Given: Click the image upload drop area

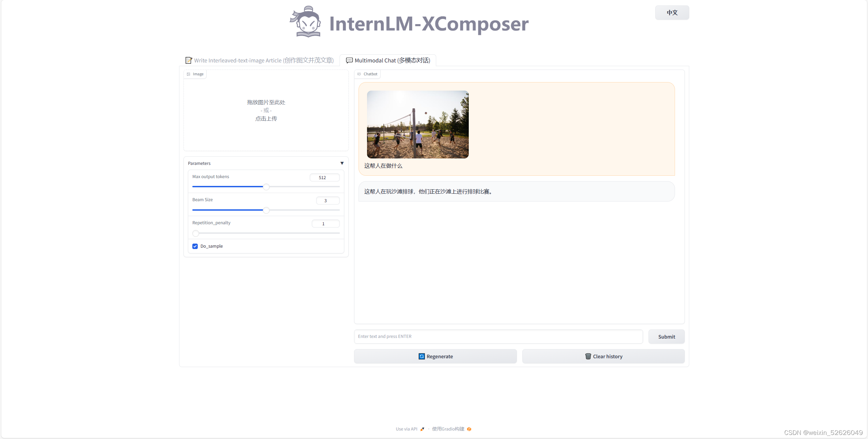Looking at the screenshot, I should [x=266, y=110].
